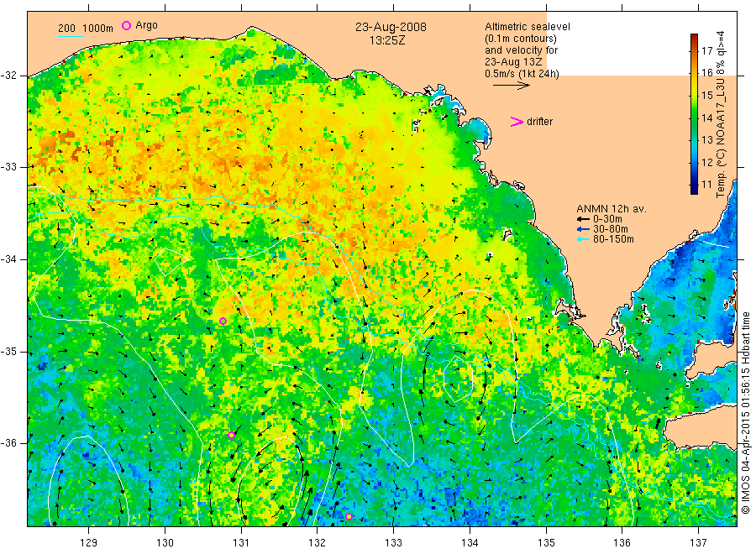Viewport: 756px width, 554px height.
Task: Click the 129 longitude axis label
Action: click(x=89, y=543)
